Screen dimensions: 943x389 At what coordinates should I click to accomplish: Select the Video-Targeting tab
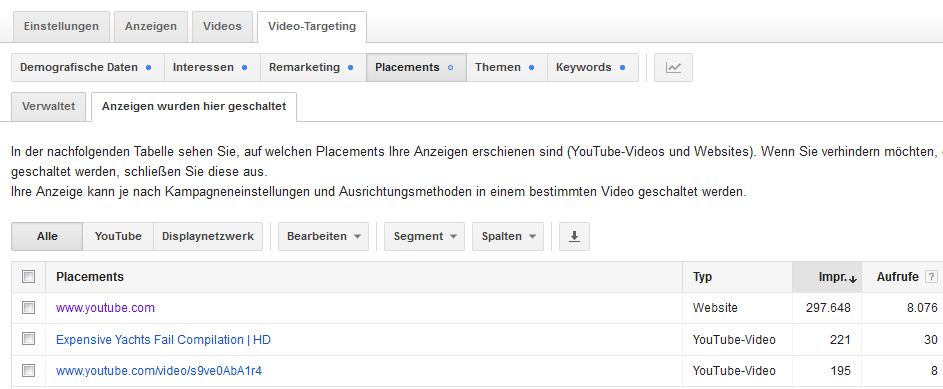point(312,26)
